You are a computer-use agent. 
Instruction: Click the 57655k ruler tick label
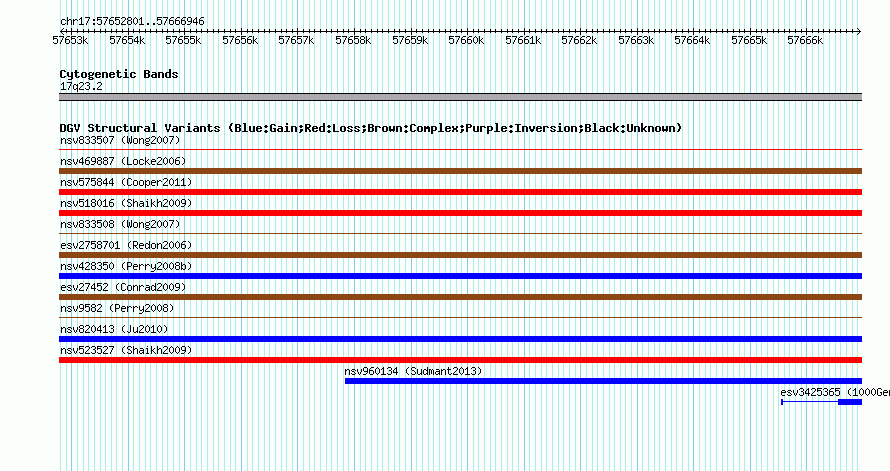click(183, 40)
